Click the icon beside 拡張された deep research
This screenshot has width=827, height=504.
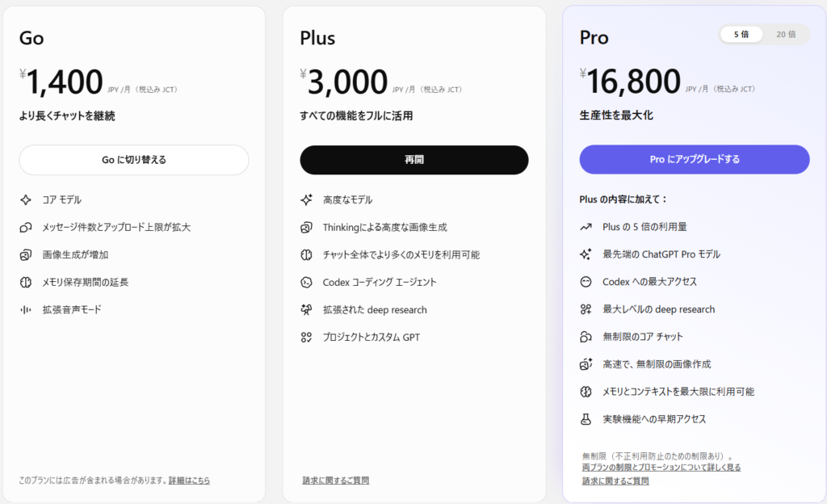306,310
